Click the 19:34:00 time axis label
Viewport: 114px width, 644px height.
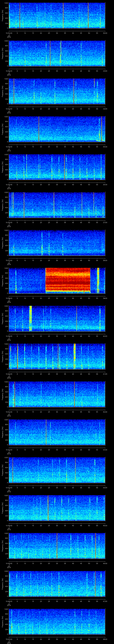coord(9,147)
